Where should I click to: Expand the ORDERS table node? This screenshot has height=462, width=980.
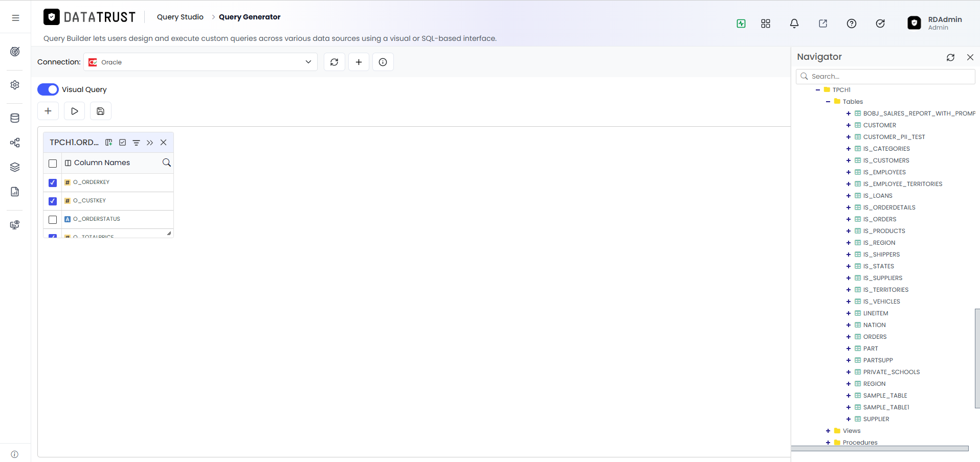[849, 337]
